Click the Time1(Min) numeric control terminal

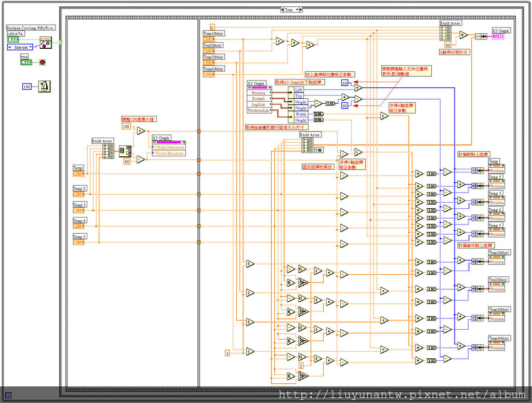[x=208, y=39]
